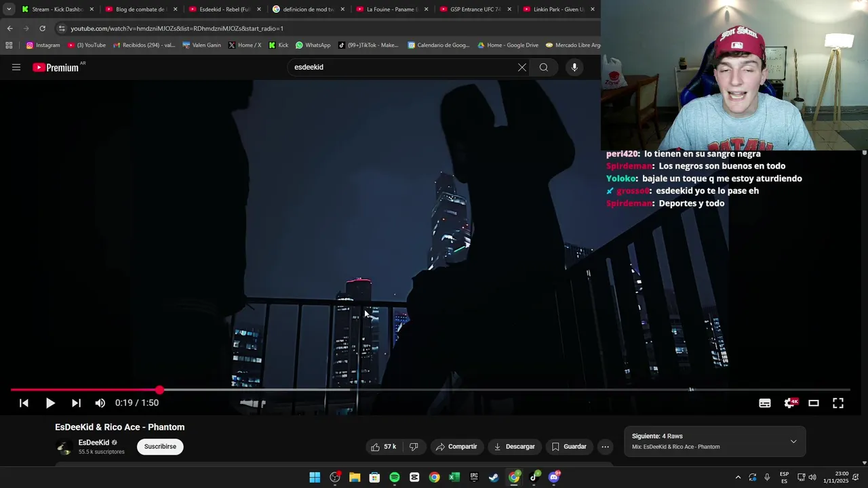Open the Home / X bookmark

(245, 45)
